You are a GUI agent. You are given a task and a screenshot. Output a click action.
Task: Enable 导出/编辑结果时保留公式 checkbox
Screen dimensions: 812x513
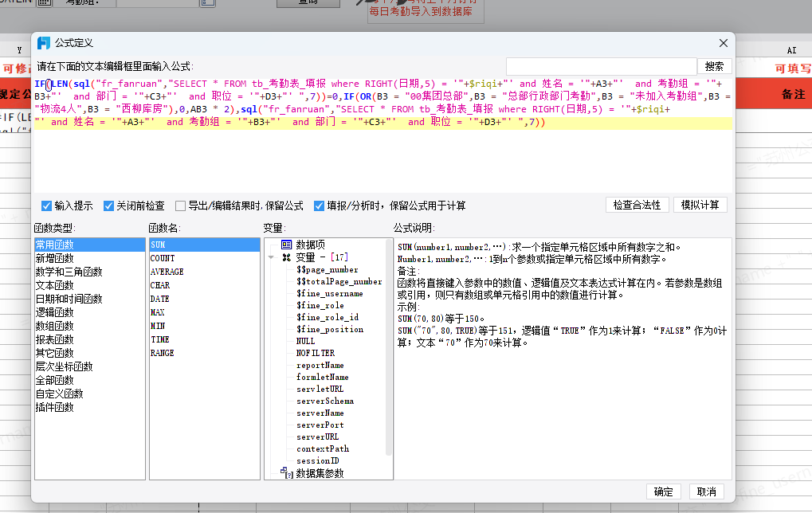180,206
